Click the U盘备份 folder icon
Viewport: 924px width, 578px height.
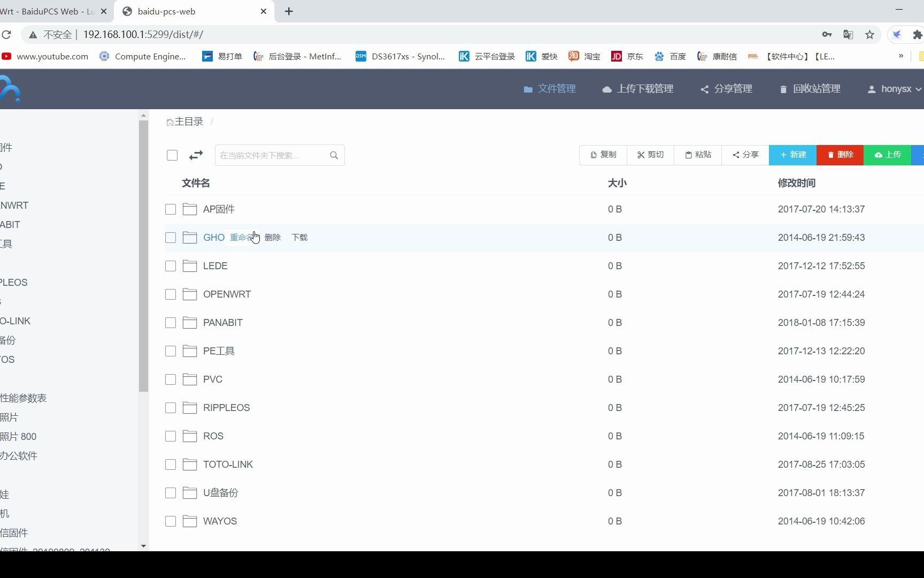(190, 493)
